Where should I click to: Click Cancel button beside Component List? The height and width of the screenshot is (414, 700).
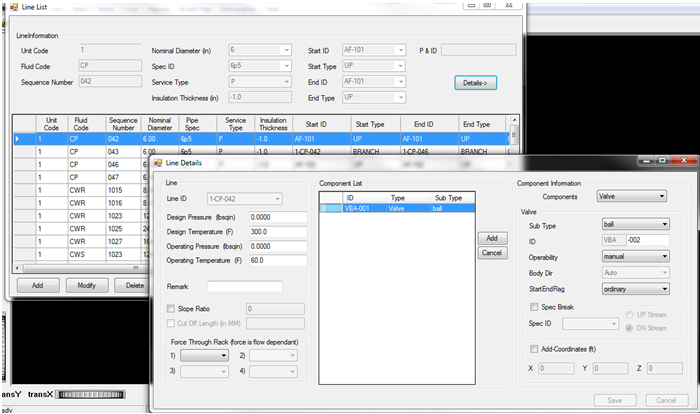coord(491,253)
